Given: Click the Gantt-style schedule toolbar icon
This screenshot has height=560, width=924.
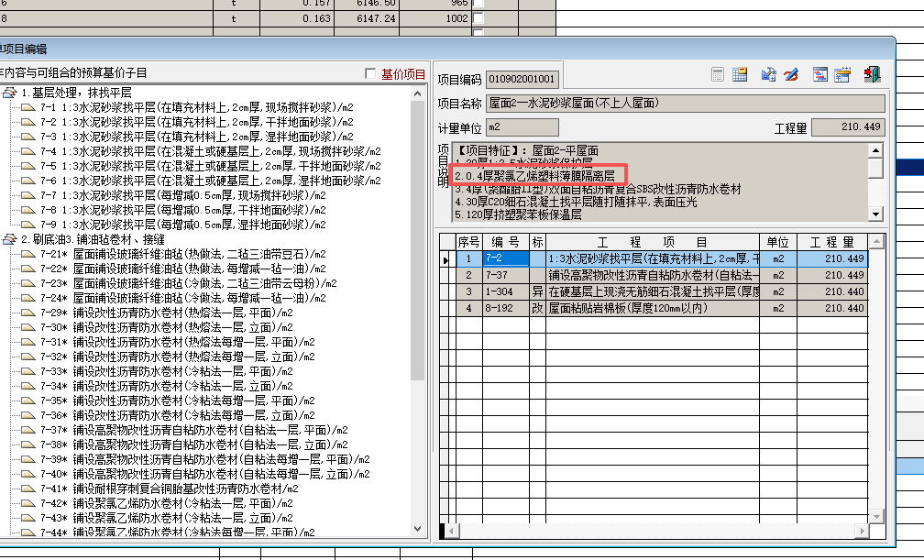Looking at the screenshot, I should tap(819, 74).
